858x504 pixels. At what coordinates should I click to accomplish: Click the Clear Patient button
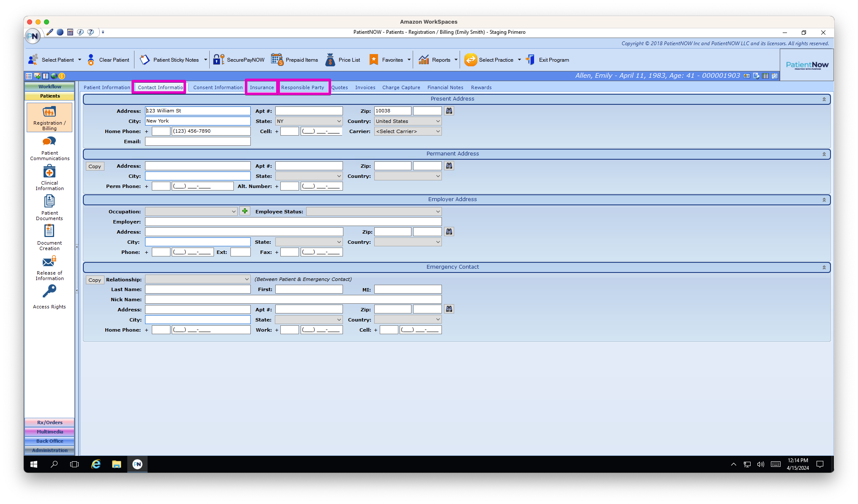coord(108,60)
